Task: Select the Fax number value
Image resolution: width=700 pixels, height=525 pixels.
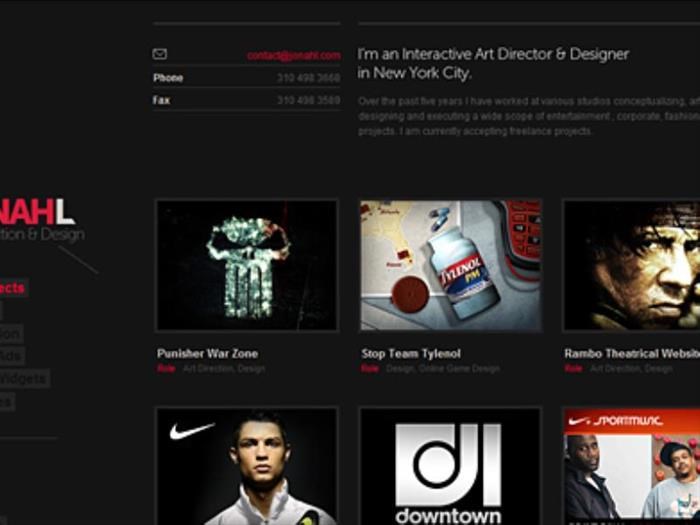Action: point(308,100)
